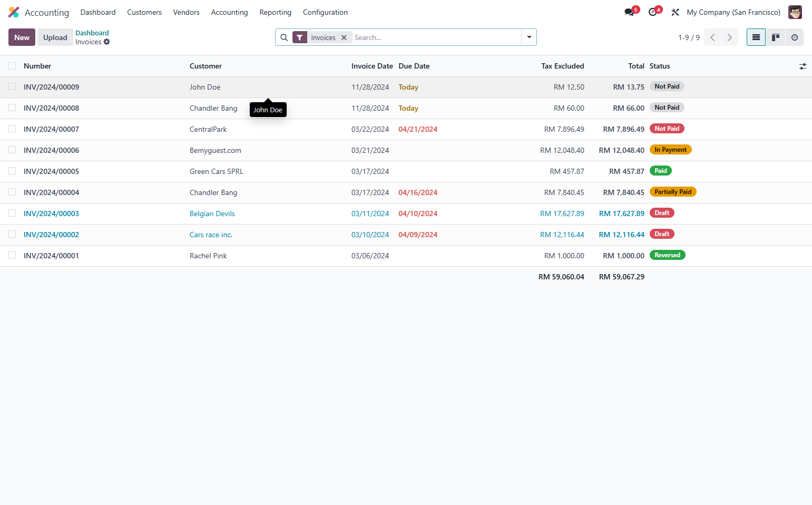Viewport: 812px width, 505px height.
Task: Open the activities clock icon
Action: 653,12
